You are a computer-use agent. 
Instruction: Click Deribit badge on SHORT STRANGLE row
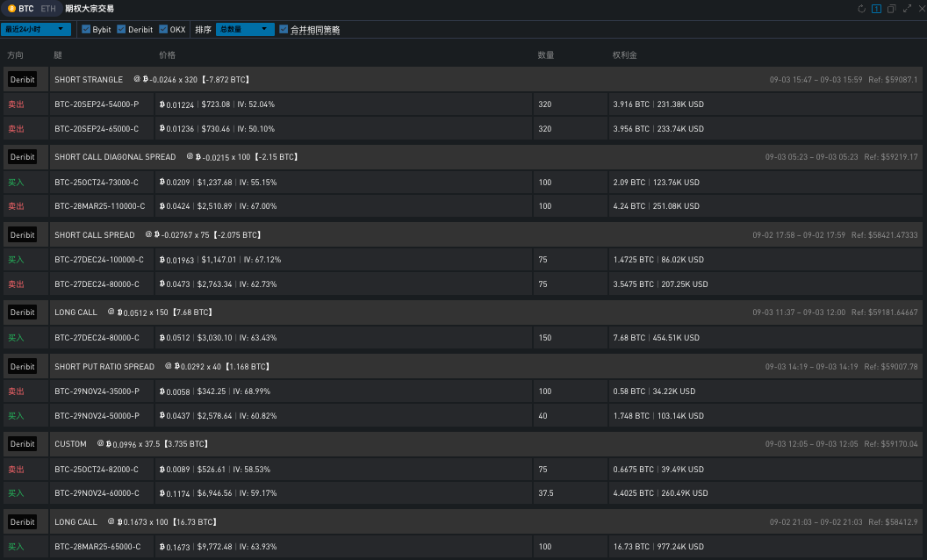click(23, 80)
